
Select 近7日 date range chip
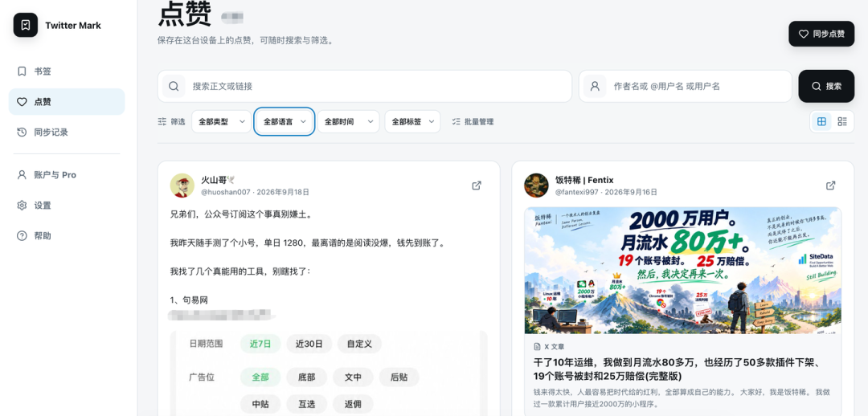pyautogui.click(x=260, y=344)
